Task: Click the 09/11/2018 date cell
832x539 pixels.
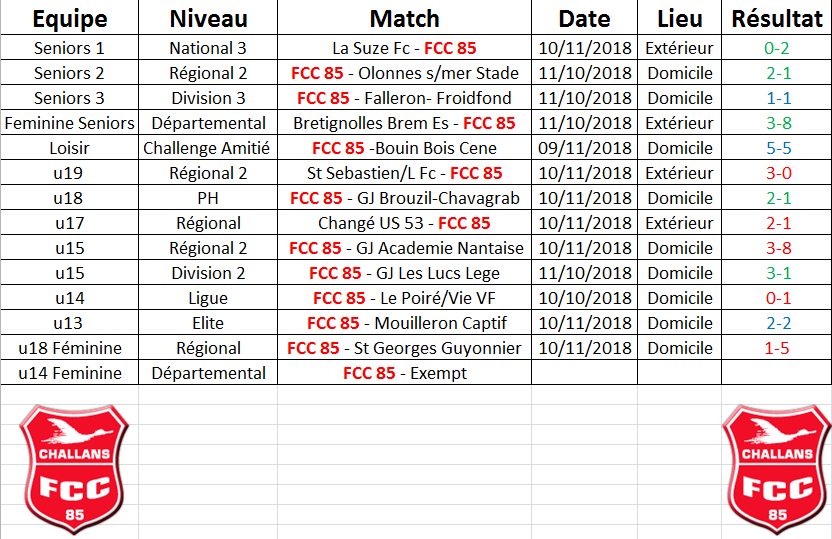Action: coord(584,148)
